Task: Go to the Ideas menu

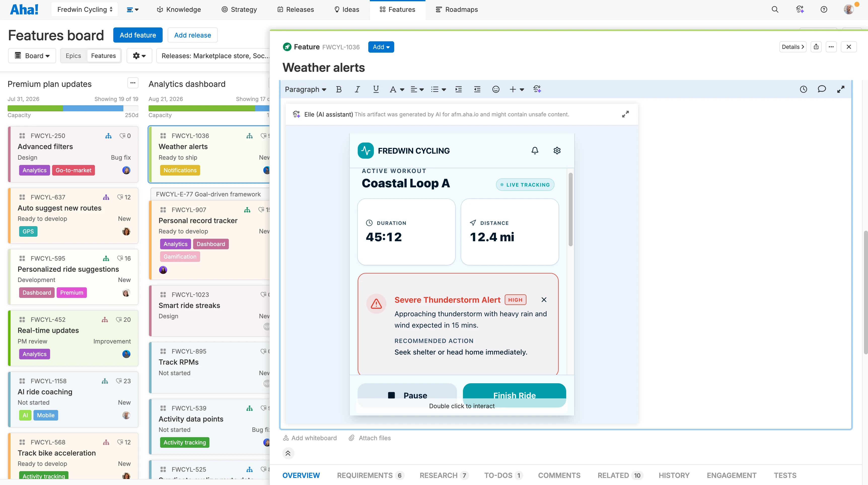Action: 346,9
